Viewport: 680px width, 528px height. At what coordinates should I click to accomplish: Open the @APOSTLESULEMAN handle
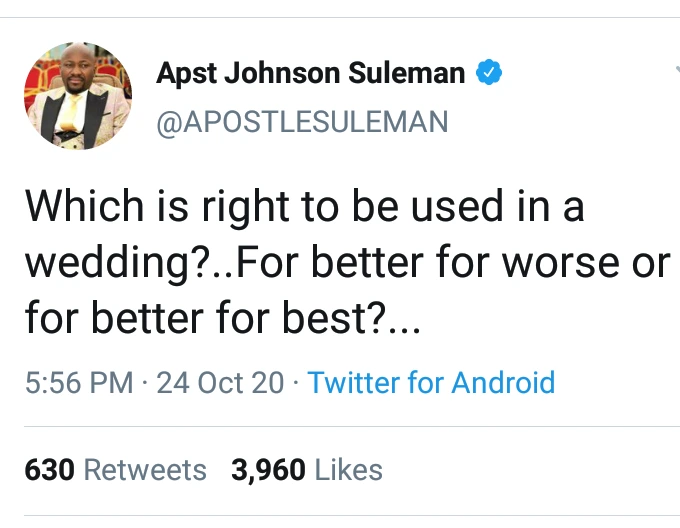[x=302, y=121]
